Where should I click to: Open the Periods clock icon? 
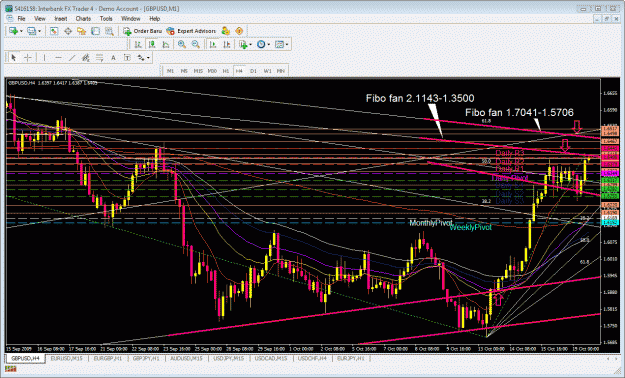pos(261,45)
